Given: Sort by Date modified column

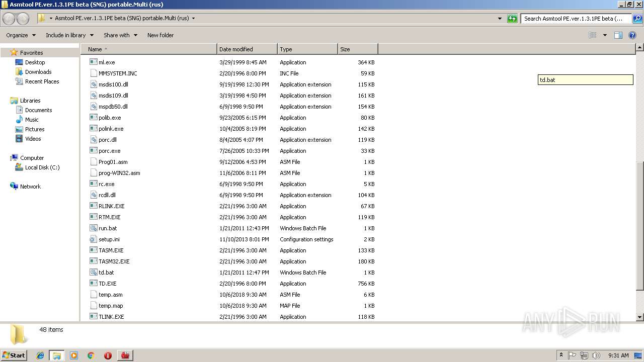Looking at the screenshot, I should pyautogui.click(x=247, y=49).
